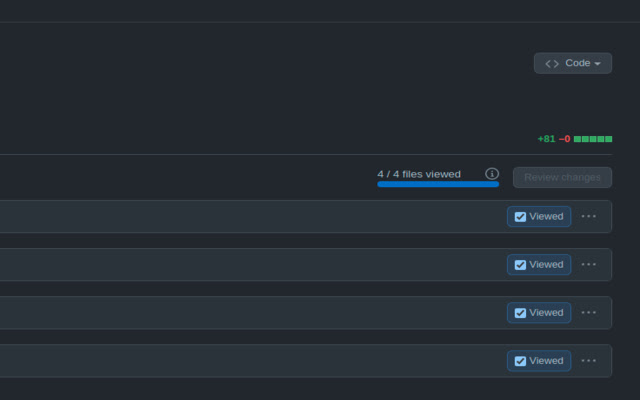The height and width of the screenshot is (400, 640).
Task: Click the −0 deletions count
Action: click(x=564, y=139)
